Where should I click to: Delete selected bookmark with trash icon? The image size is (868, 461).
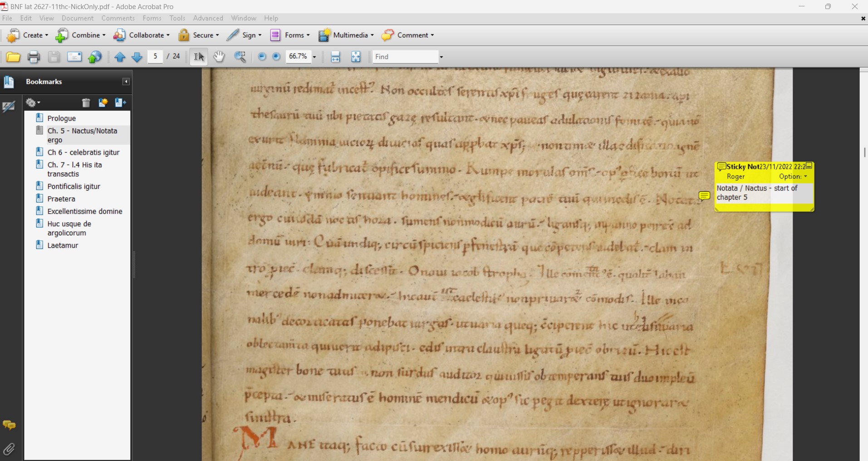coord(86,103)
